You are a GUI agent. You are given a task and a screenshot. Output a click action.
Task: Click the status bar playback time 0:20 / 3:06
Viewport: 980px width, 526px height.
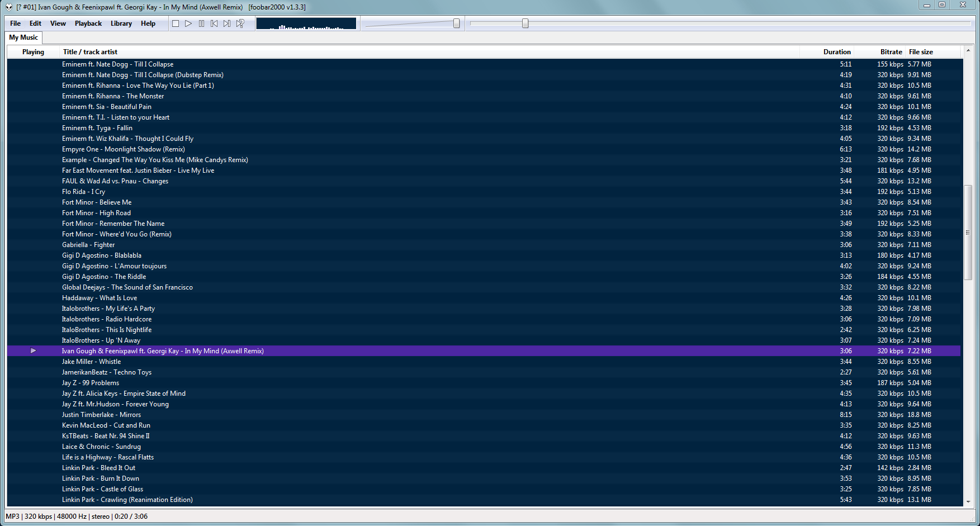tap(131, 516)
